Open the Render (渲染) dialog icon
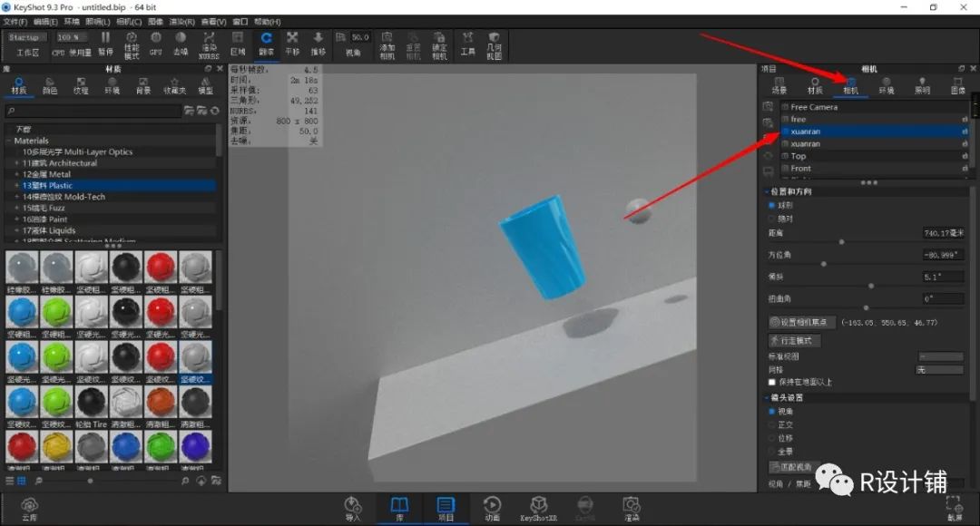980x526 pixels. (632, 509)
